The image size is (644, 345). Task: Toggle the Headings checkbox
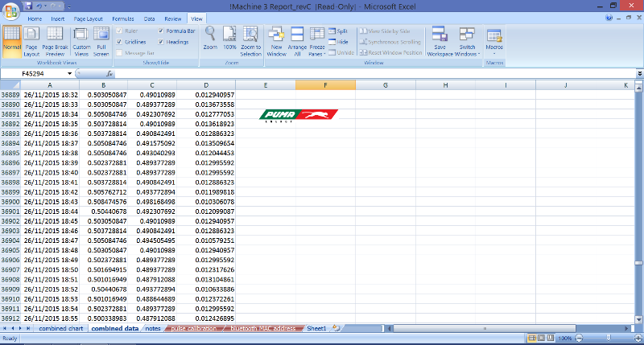161,42
